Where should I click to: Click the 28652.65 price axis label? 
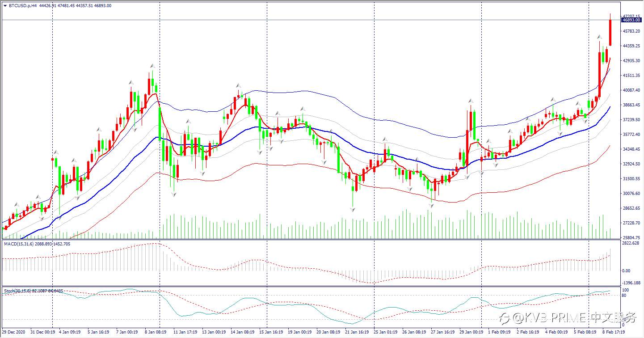pyautogui.click(x=632, y=208)
